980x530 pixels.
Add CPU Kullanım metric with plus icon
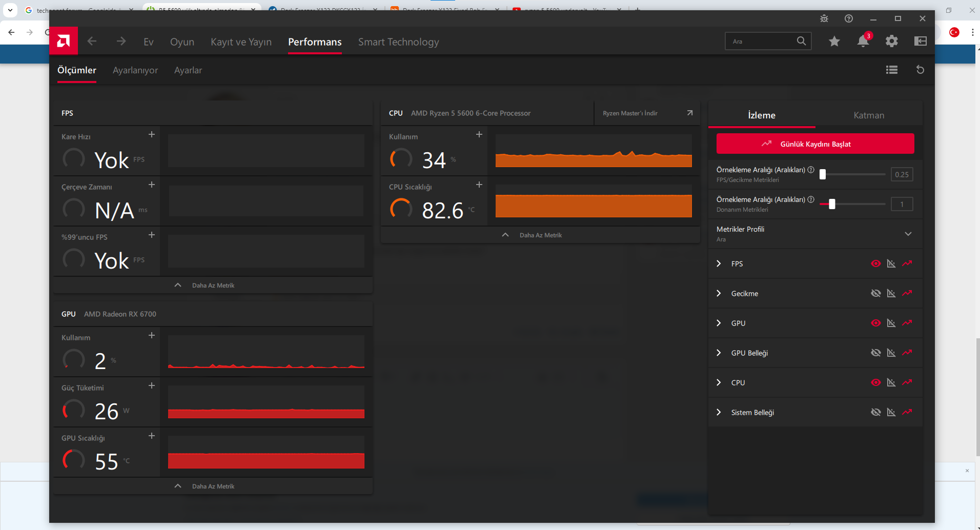pyautogui.click(x=479, y=134)
